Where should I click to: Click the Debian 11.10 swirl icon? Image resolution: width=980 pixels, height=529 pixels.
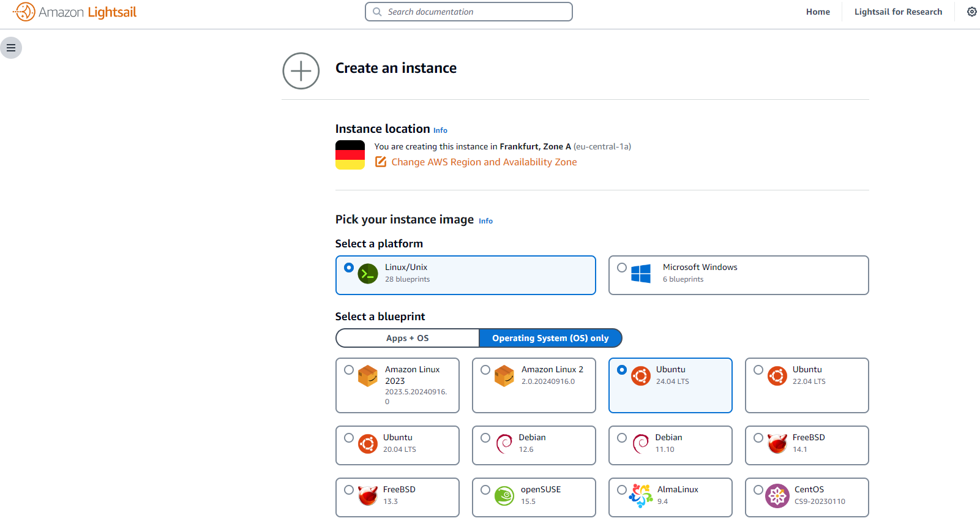640,444
